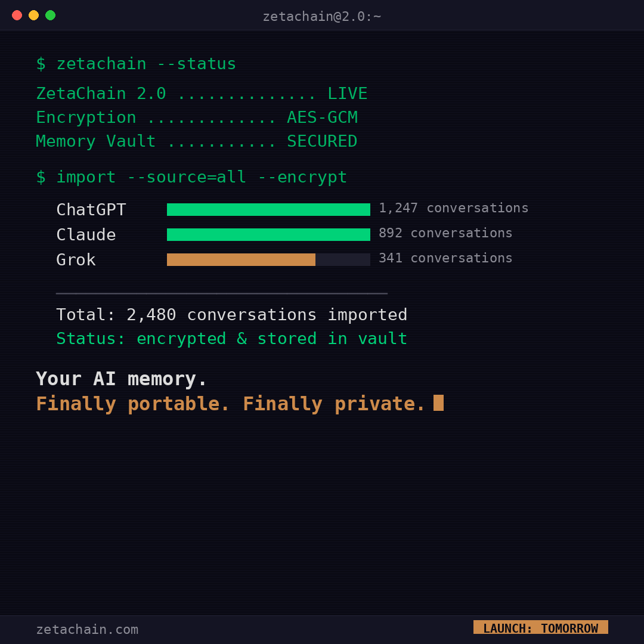This screenshot has width=644, height=644.
Task: Click the green zoom traffic light icon
Action: coord(51,15)
